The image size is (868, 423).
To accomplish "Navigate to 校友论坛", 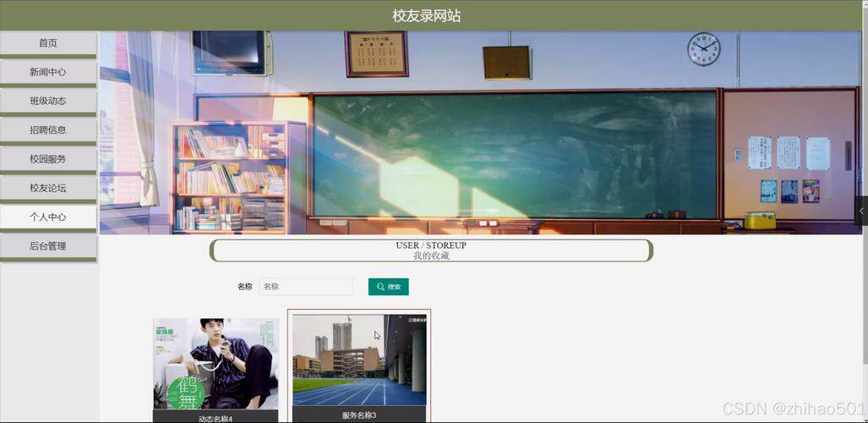I will point(48,188).
